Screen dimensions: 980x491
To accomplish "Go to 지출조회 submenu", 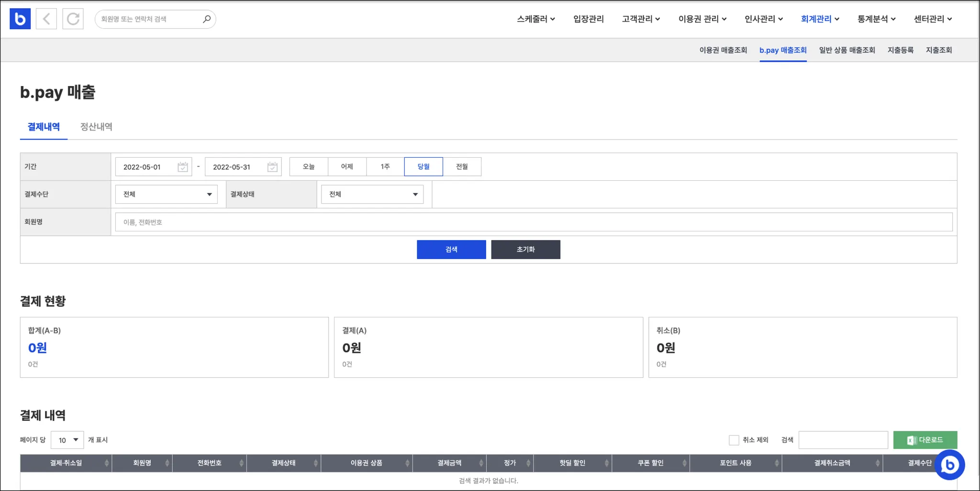I will point(939,50).
